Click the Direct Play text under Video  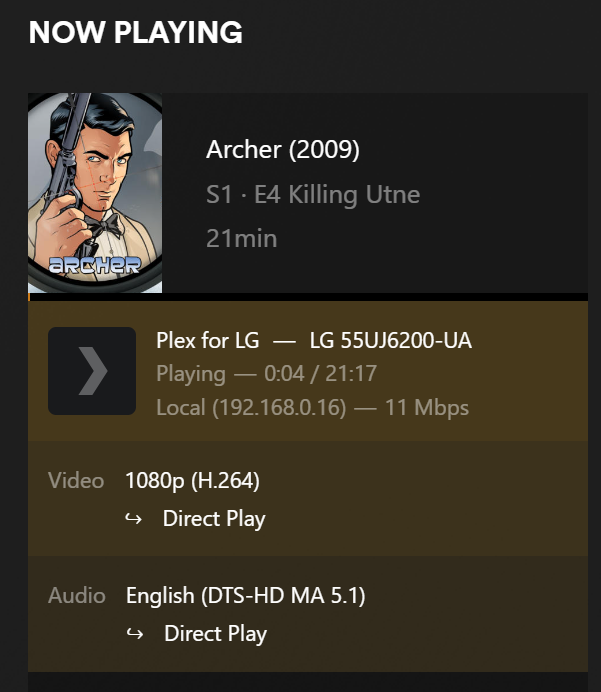coord(214,519)
